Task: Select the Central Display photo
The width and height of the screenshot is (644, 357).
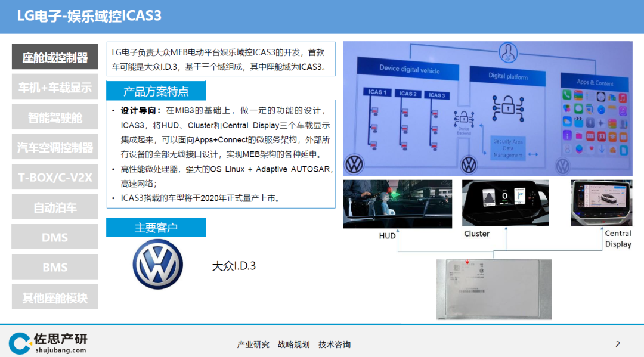Action: [x=602, y=203]
